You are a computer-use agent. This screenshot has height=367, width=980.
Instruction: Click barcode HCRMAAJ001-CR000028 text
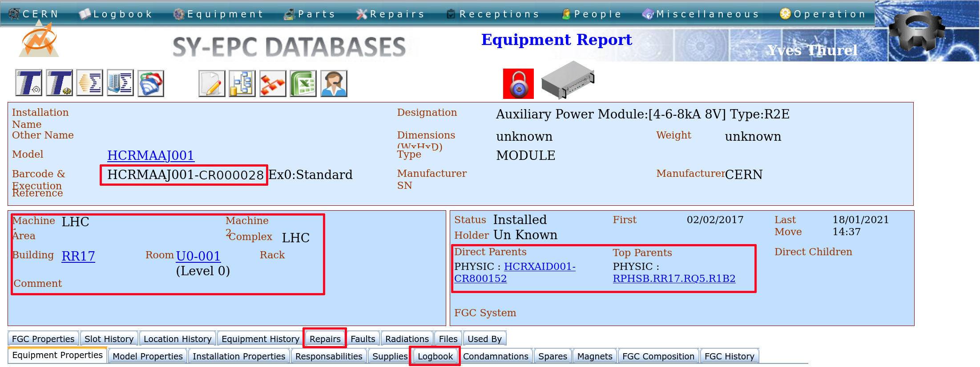tap(186, 175)
